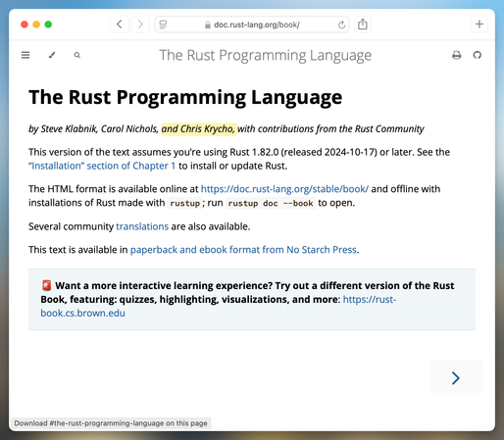Click the header title The Rust Programming Language

pos(265,55)
